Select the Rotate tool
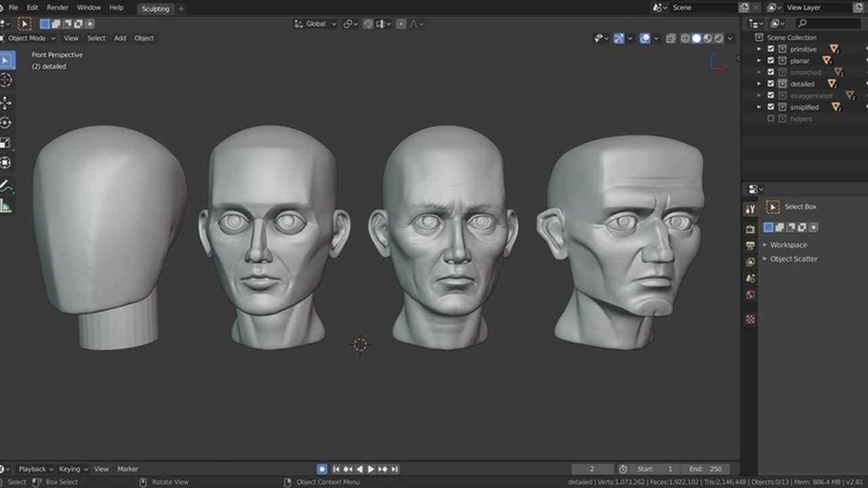868x488 pixels. [x=7, y=123]
